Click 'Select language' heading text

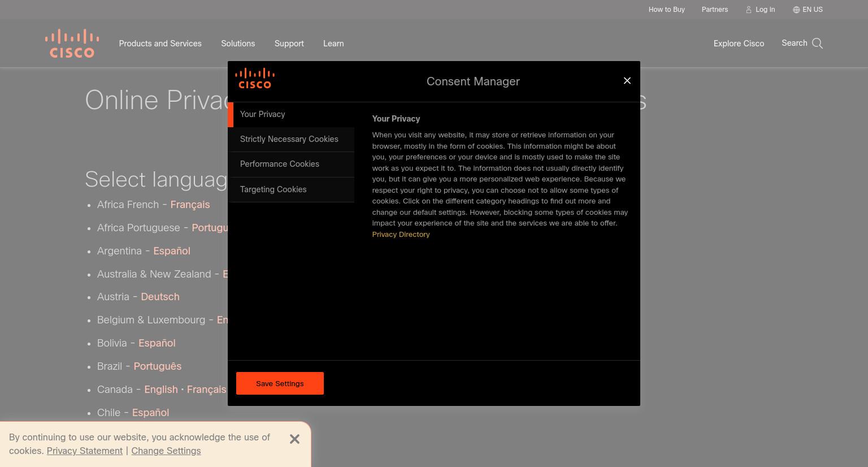[157, 180]
